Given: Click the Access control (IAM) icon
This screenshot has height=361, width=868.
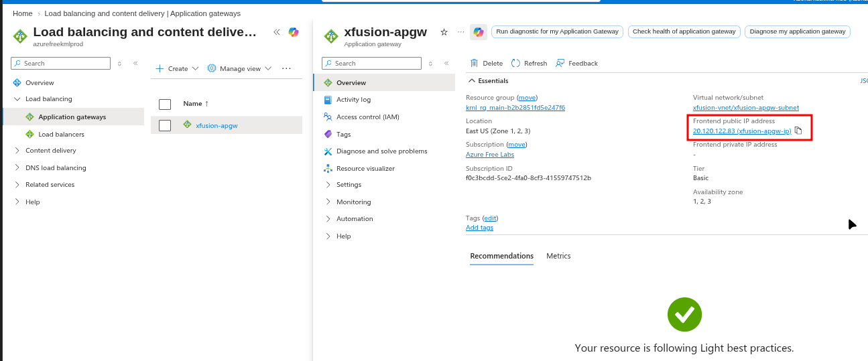Looking at the screenshot, I should [x=328, y=117].
